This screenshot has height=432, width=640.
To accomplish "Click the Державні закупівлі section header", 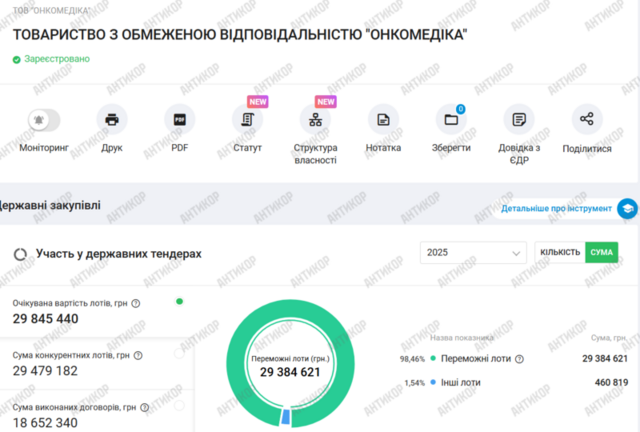I will pos(50,205).
